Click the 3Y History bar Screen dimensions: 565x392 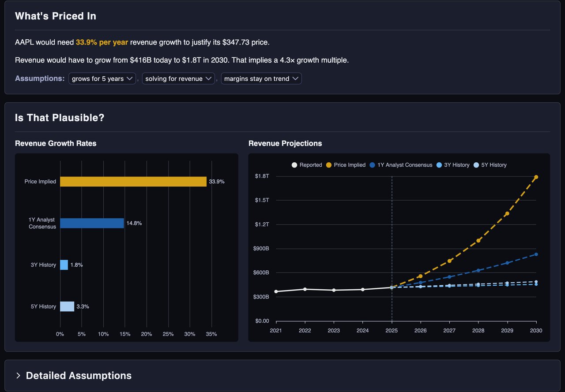click(64, 265)
